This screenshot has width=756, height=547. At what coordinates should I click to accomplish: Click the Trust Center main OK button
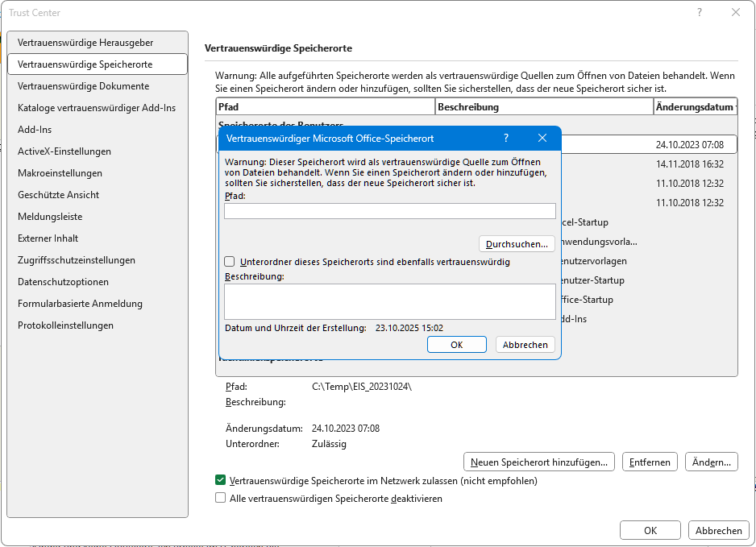[650, 530]
